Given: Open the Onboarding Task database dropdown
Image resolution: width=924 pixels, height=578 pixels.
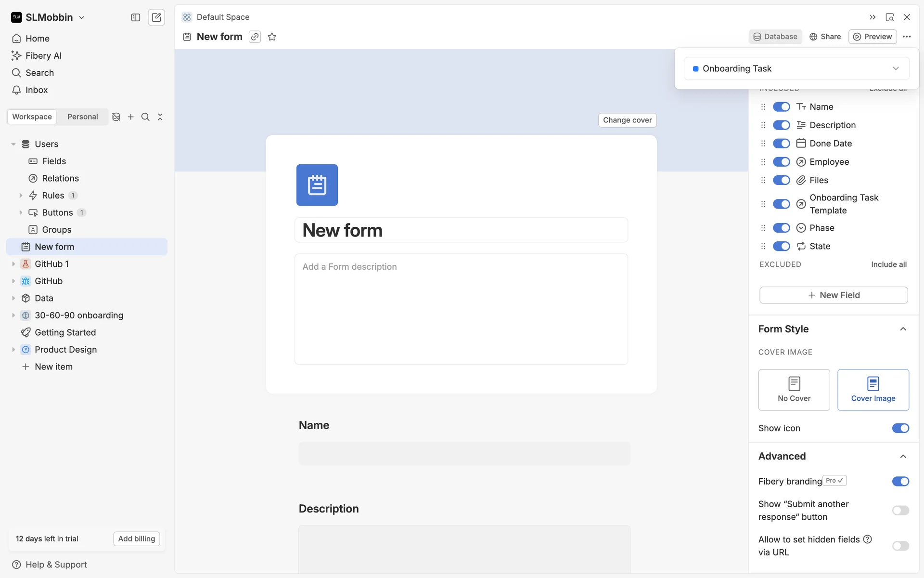Looking at the screenshot, I should tap(796, 68).
